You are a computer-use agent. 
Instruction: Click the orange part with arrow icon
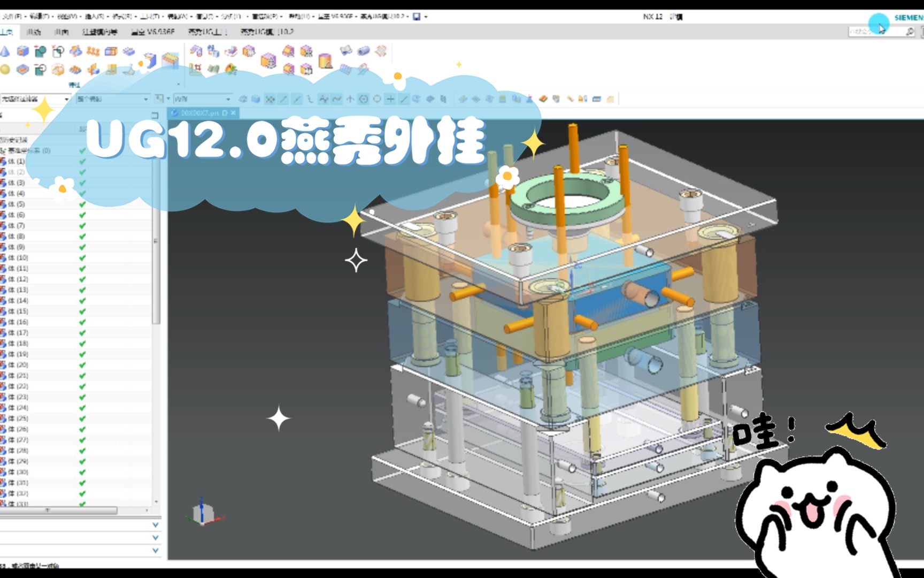point(93,69)
